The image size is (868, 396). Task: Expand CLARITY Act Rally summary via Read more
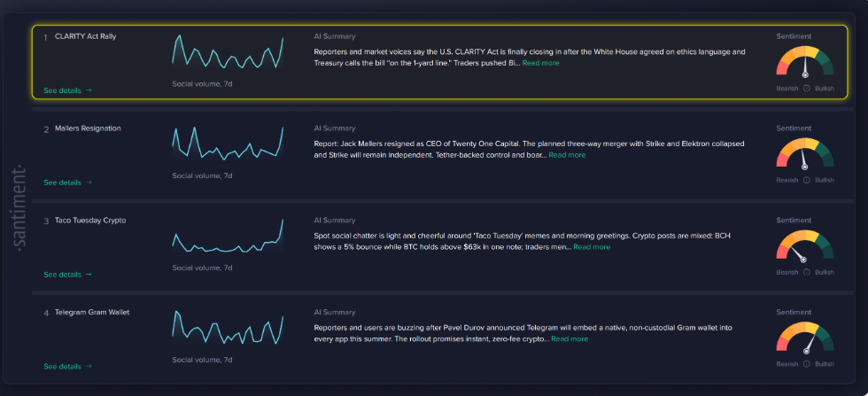click(x=541, y=63)
